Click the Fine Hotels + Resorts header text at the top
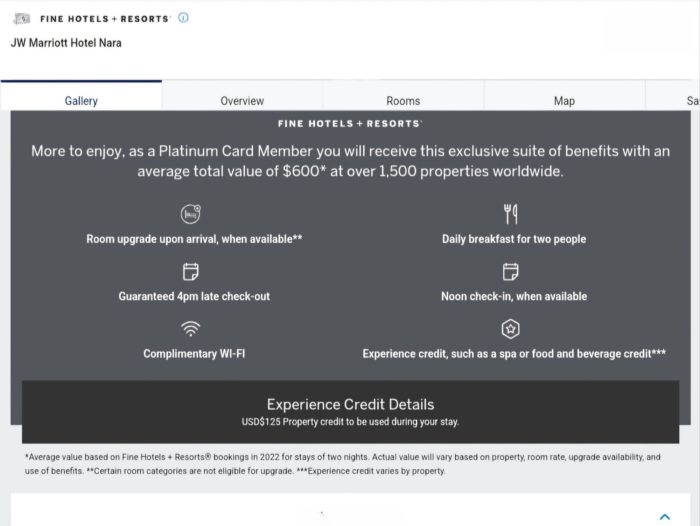The image size is (700, 526). click(x=105, y=18)
